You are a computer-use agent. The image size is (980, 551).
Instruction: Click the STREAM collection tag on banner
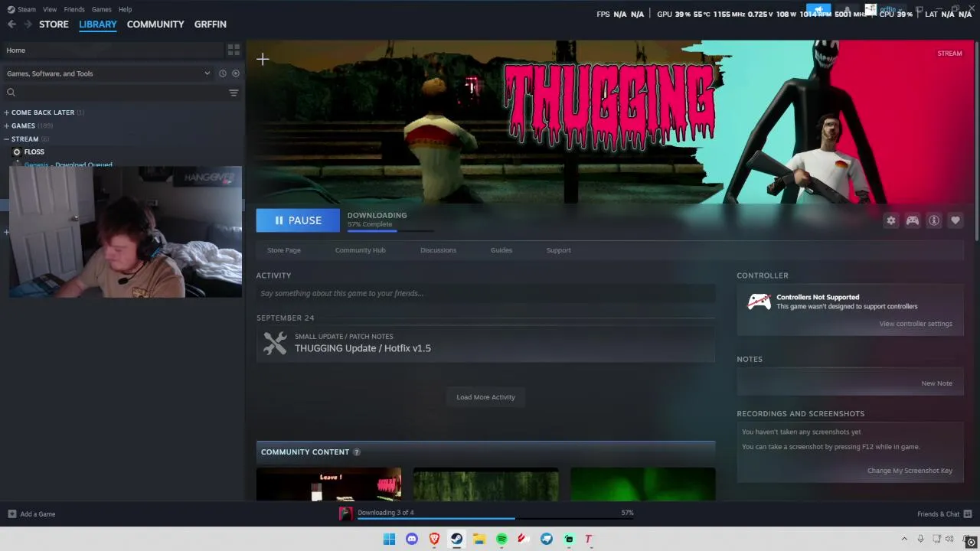(949, 54)
